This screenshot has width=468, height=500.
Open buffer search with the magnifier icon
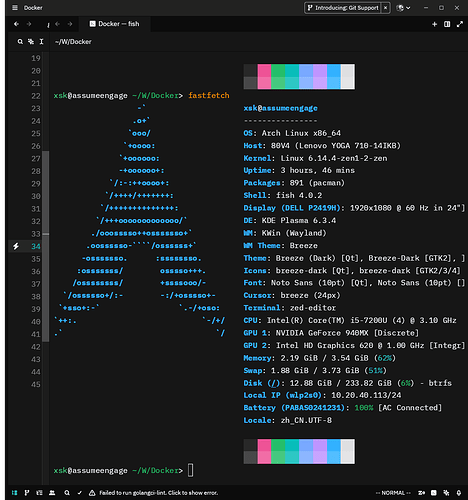tap(20, 42)
